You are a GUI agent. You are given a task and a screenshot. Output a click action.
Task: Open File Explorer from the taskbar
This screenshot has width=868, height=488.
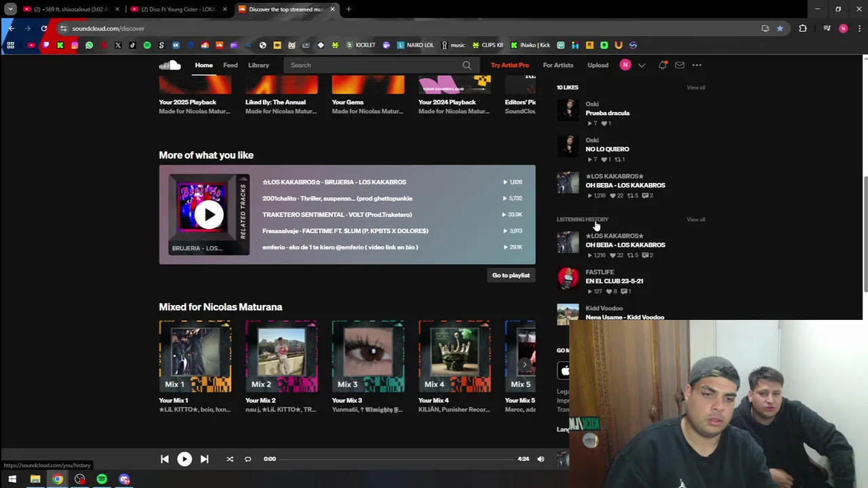pos(35,480)
